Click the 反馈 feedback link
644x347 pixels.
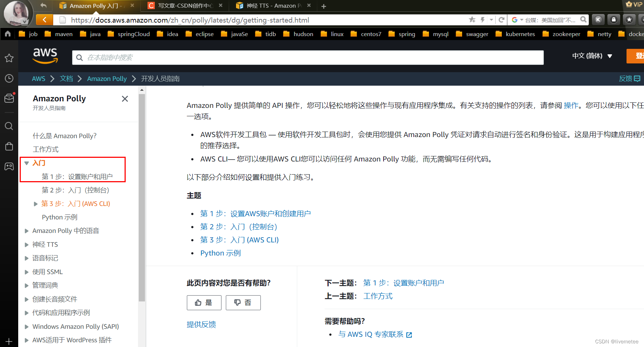629,79
